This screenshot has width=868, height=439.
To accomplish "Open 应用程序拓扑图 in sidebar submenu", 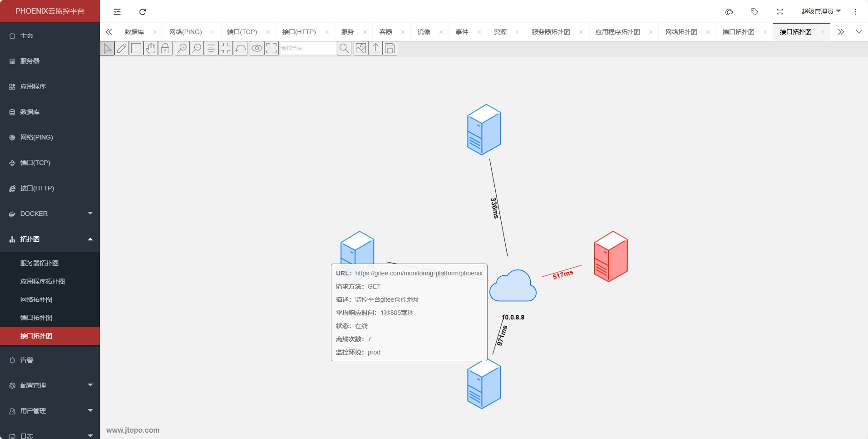I will 50,281.
